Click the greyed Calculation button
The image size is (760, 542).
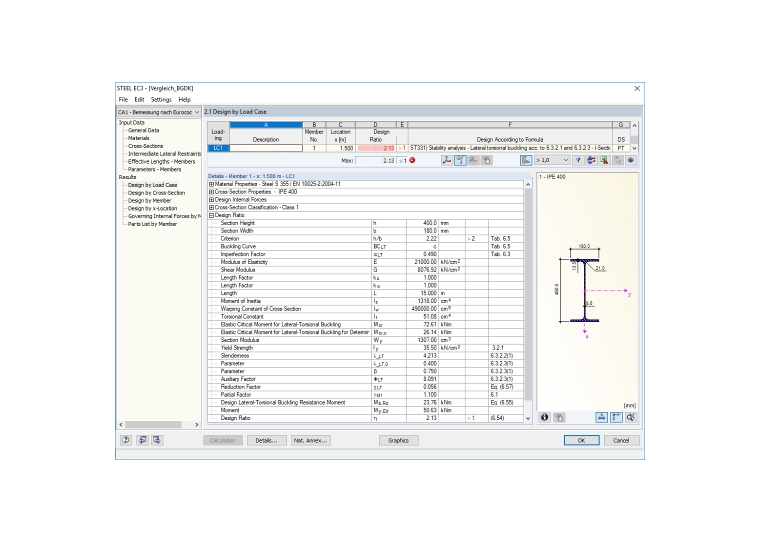[x=222, y=441]
